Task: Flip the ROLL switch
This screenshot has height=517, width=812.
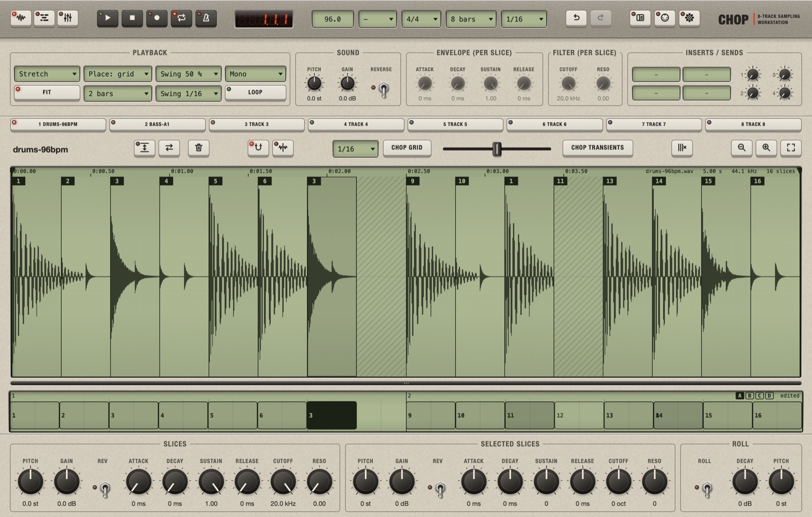Action: 707,490
